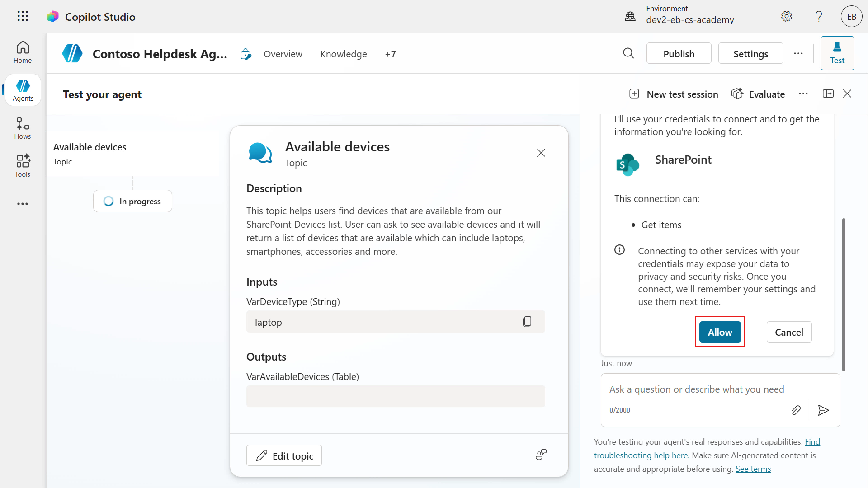Open the app launcher waffle icon

coord(23,17)
